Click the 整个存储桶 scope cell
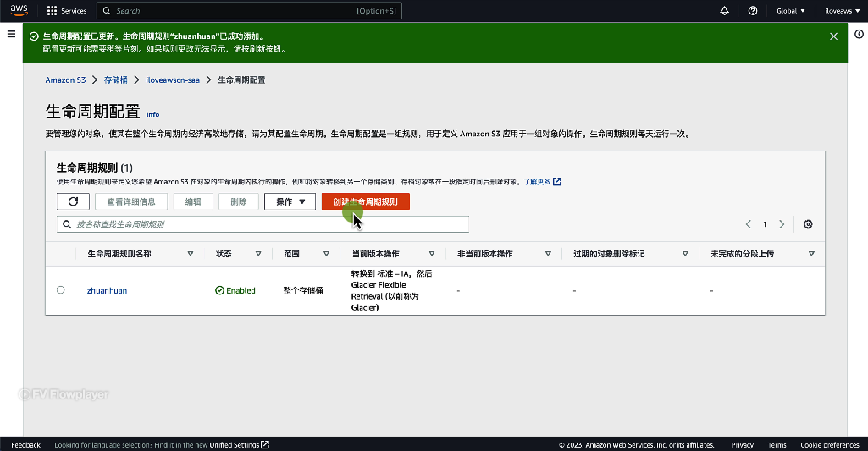Viewport: 868px width, 451px height. 303,290
